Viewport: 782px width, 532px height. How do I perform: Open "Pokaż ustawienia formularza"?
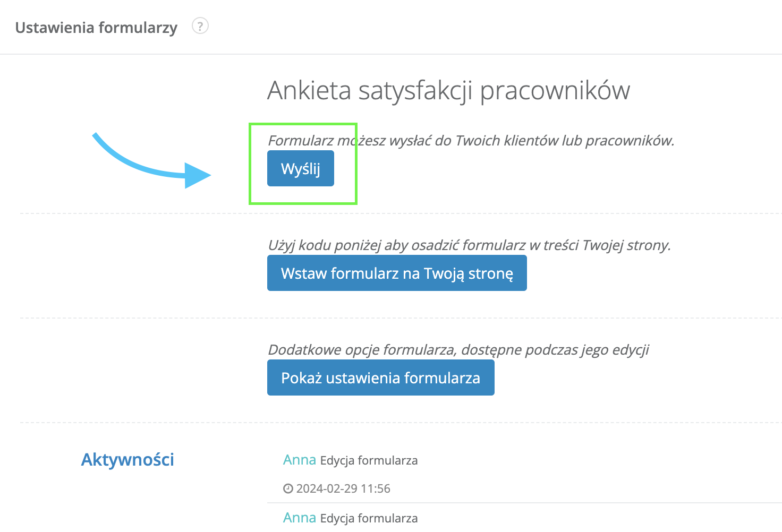pos(380,377)
